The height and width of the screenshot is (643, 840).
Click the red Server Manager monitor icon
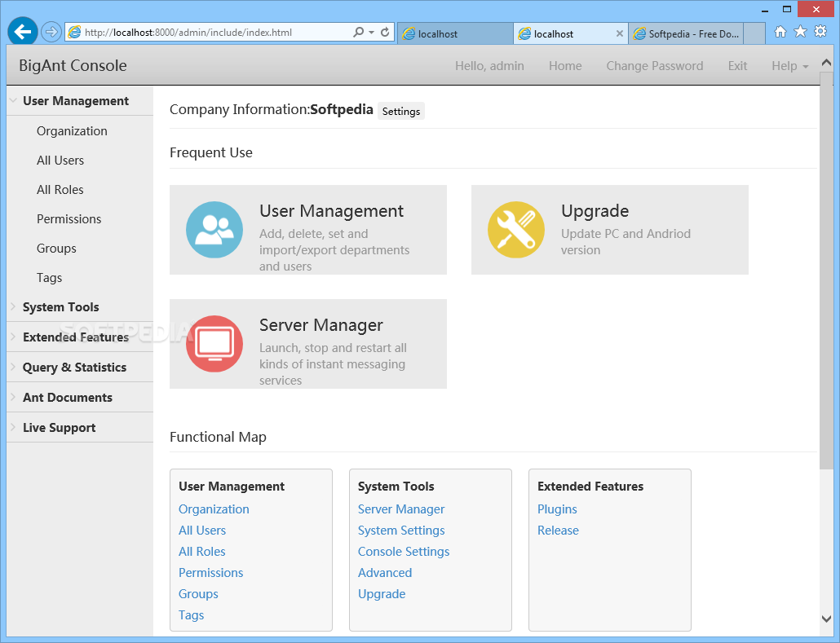214,344
